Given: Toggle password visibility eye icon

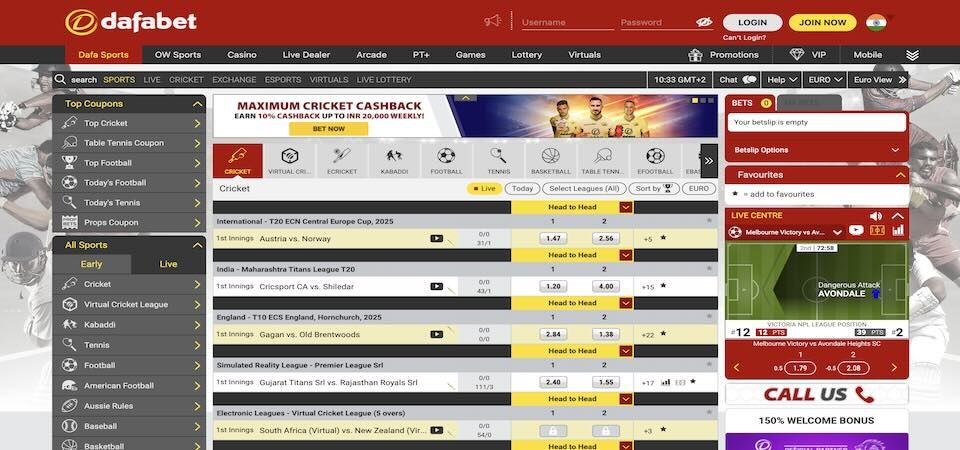Looking at the screenshot, I should click(704, 22).
